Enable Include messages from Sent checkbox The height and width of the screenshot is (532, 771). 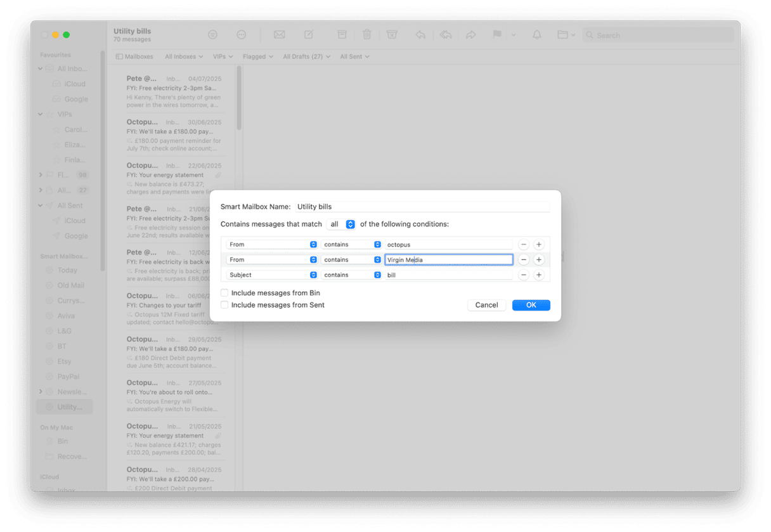pos(224,305)
